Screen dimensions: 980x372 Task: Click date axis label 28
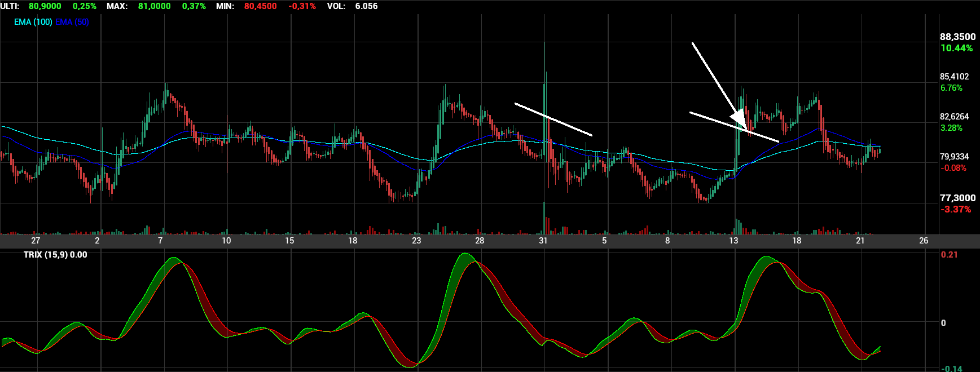(x=480, y=241)
